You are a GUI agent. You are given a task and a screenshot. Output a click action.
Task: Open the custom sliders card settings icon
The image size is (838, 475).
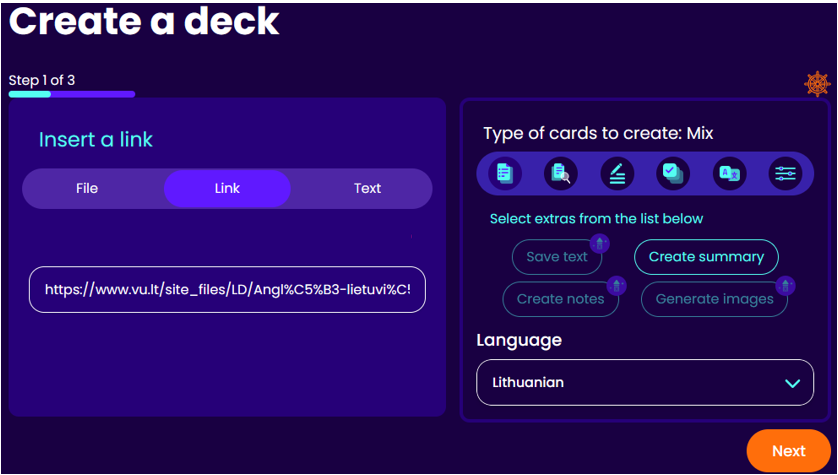pyautogui.click(x=785, y=174)
